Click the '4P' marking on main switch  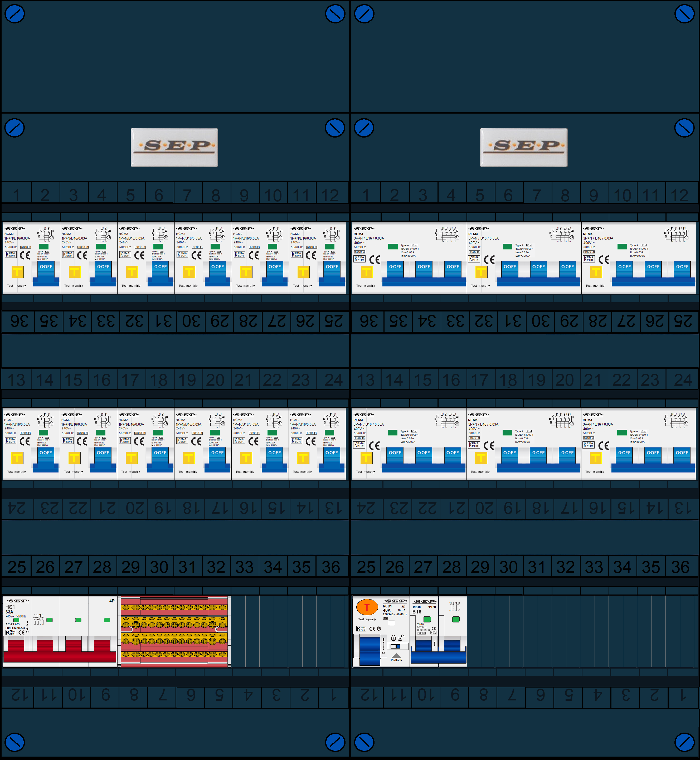112,601
